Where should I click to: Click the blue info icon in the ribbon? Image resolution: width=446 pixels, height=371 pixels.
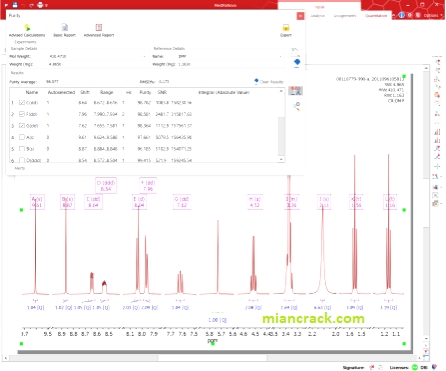click(x=402, y=15)
